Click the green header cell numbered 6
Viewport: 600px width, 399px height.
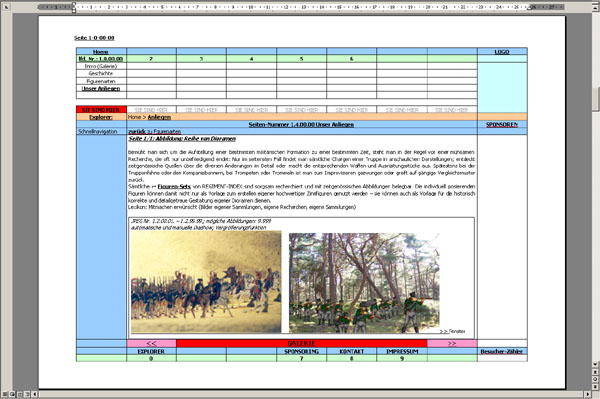click(x=351, y=59)
